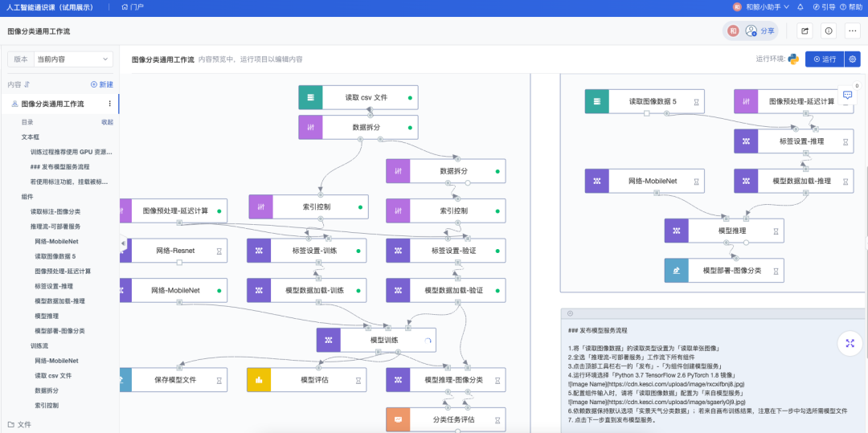Click the 模型评估 node yellow chart icon

click(x=259, y=380)
